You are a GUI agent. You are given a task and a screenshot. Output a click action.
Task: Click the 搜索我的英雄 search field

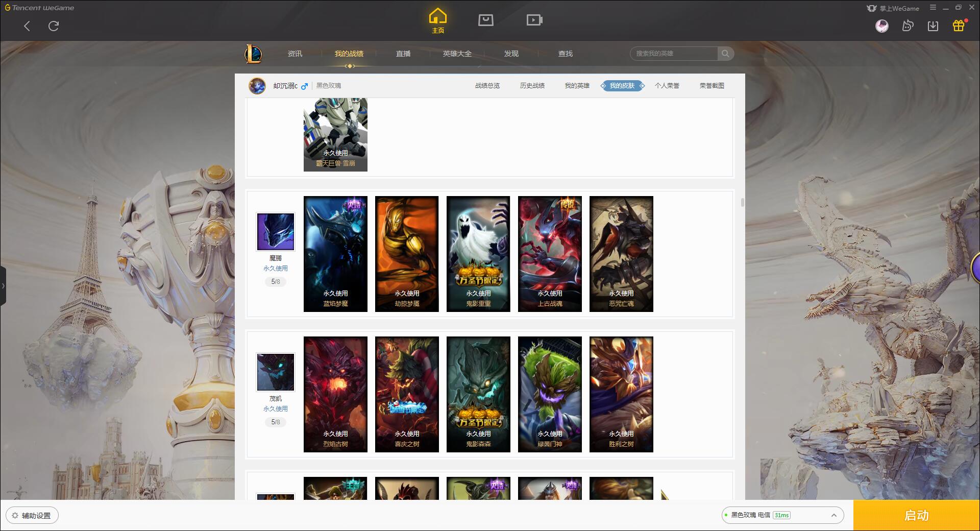[674, 54]
